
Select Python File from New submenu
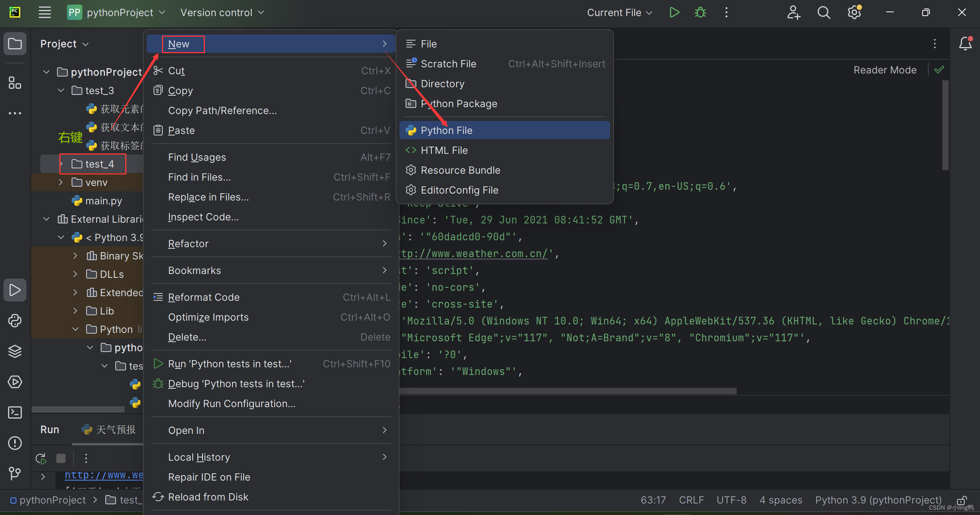[x=446, y=130]
